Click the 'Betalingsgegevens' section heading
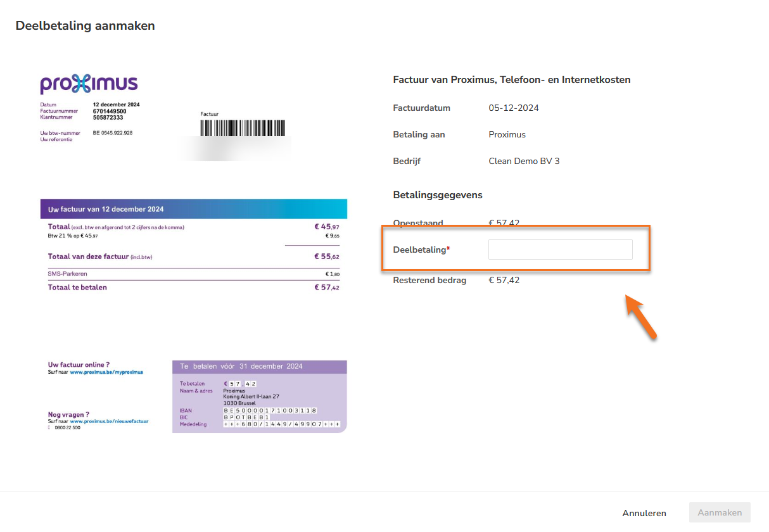Screen dimensions: 769x532 coord(438,195)
